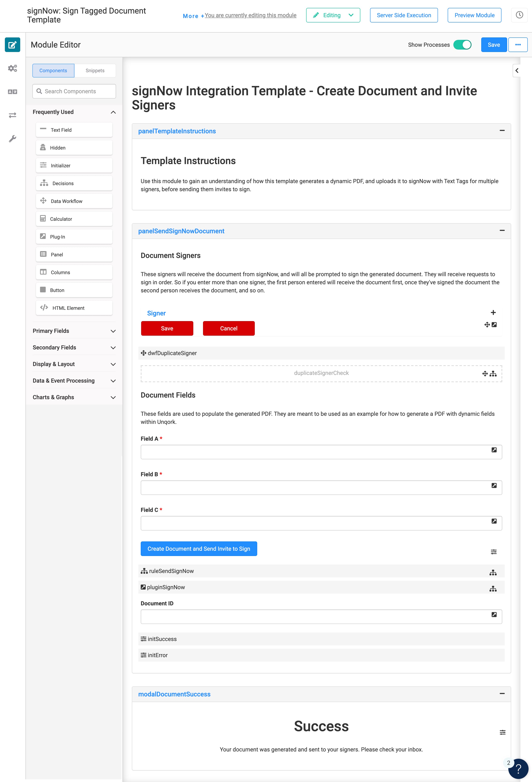Image resolution: width=532 pixels, height=782 pixels.
Task: Toggle the Show Processes switch
Action: 462,45
